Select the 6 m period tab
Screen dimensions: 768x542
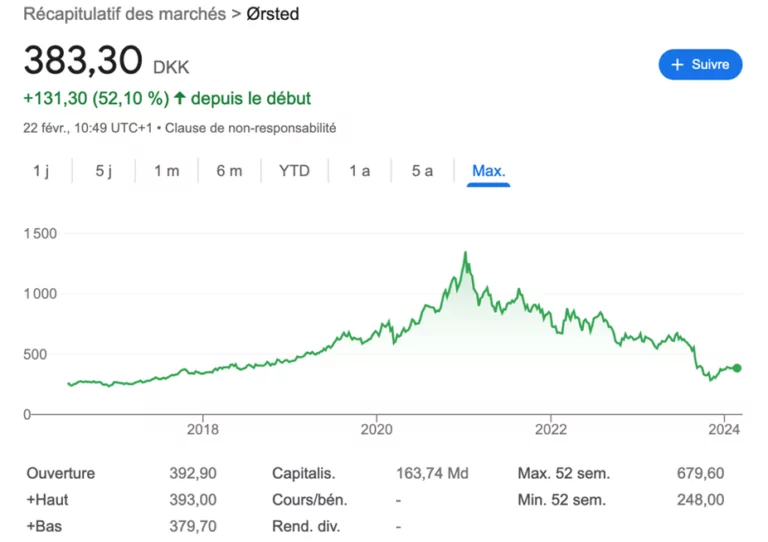tap(229, 171)
